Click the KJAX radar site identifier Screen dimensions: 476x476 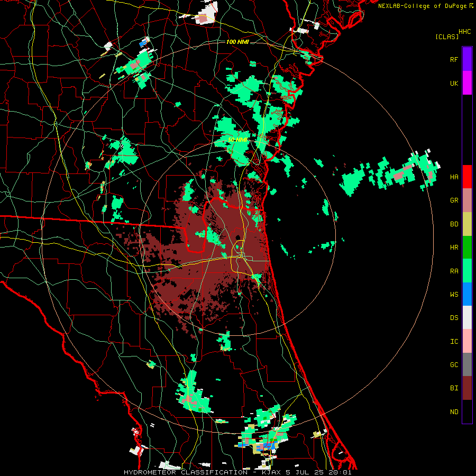(271, 472)
